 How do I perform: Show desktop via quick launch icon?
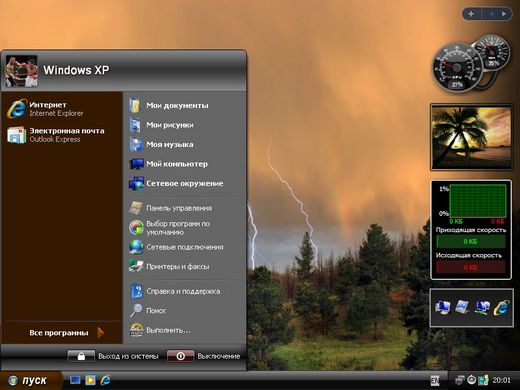75,380
